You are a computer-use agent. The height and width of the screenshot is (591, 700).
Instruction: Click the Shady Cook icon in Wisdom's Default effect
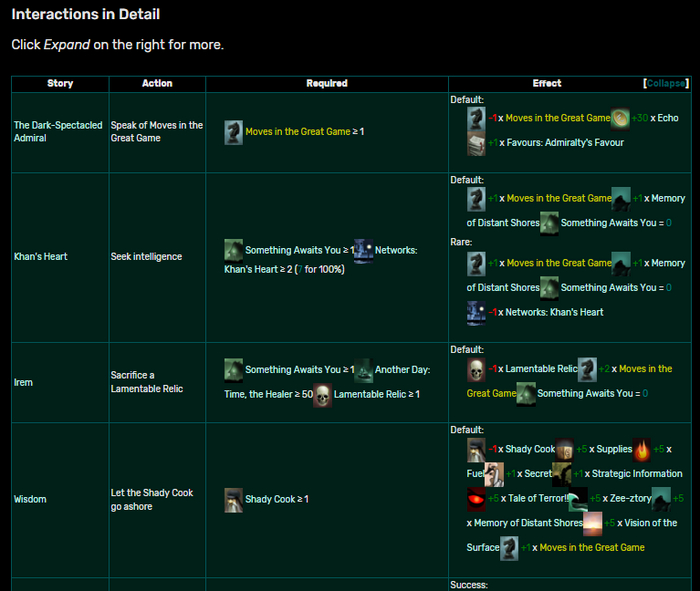pos(476,450)
